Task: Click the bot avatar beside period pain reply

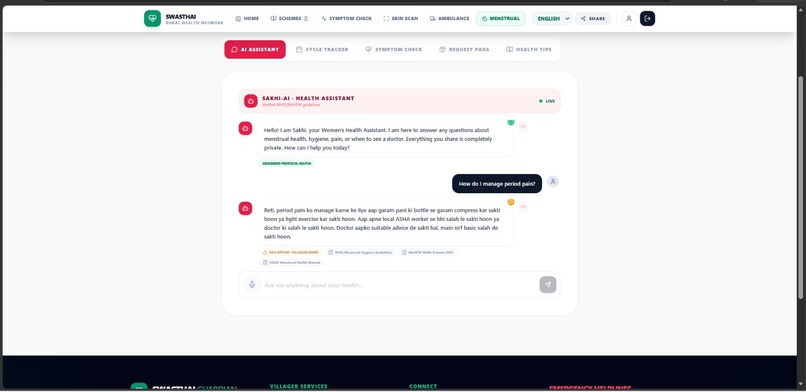Action: tap(245, 208)
